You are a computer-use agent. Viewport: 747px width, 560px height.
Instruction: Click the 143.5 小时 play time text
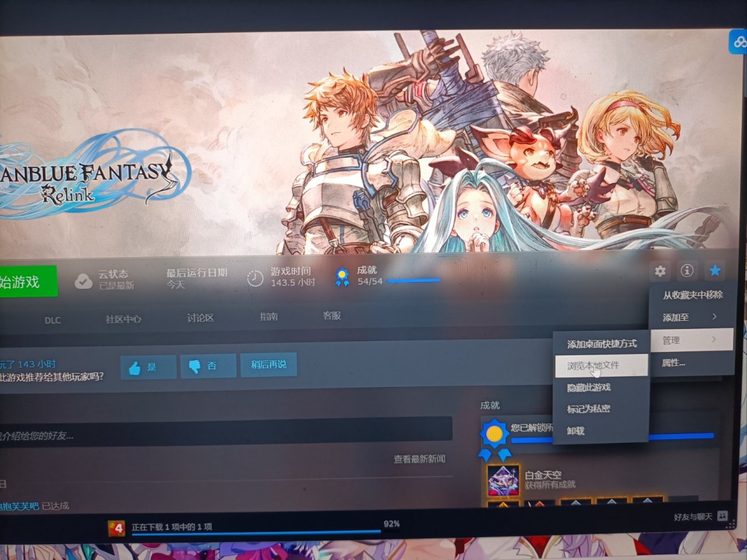tap(293, 282)
